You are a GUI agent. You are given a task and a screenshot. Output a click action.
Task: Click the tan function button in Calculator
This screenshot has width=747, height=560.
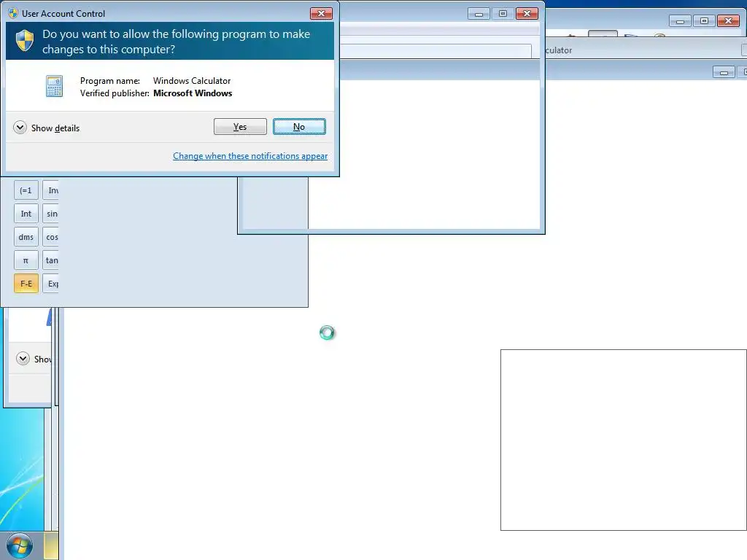click(51, 260)
